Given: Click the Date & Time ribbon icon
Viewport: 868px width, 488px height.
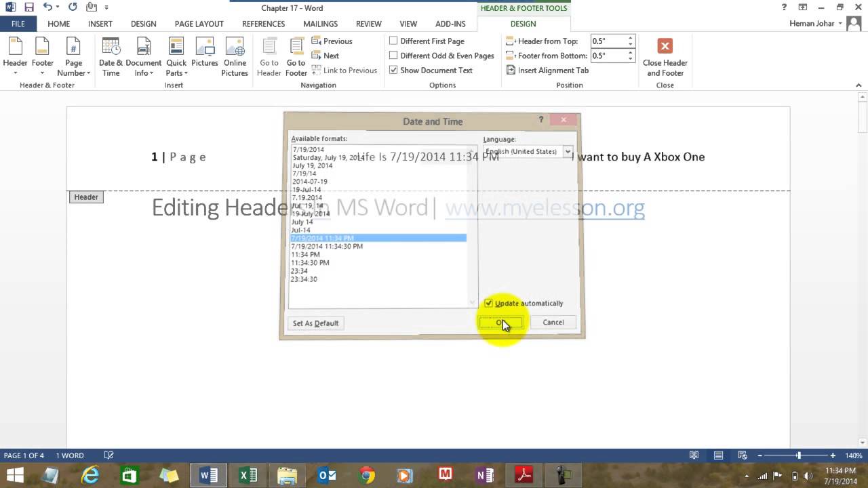Looking at the screenshot, I should 111,56.
